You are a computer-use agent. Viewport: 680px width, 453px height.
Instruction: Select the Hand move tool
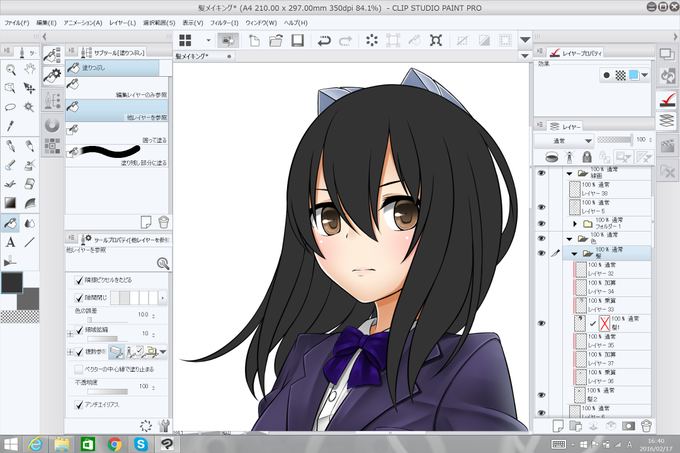29,69
